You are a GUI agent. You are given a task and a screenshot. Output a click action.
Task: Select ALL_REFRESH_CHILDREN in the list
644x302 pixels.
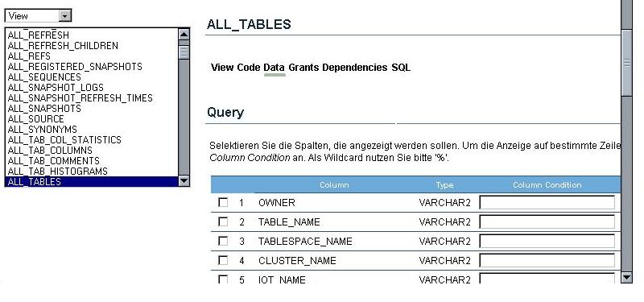[x=63, y=46]
